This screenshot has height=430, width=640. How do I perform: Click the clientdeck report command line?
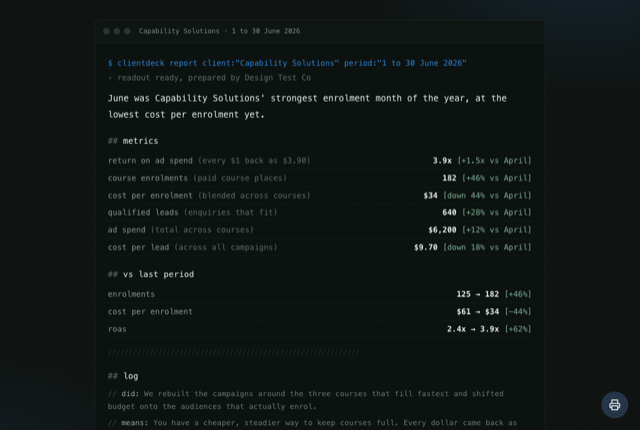(287, 63)
